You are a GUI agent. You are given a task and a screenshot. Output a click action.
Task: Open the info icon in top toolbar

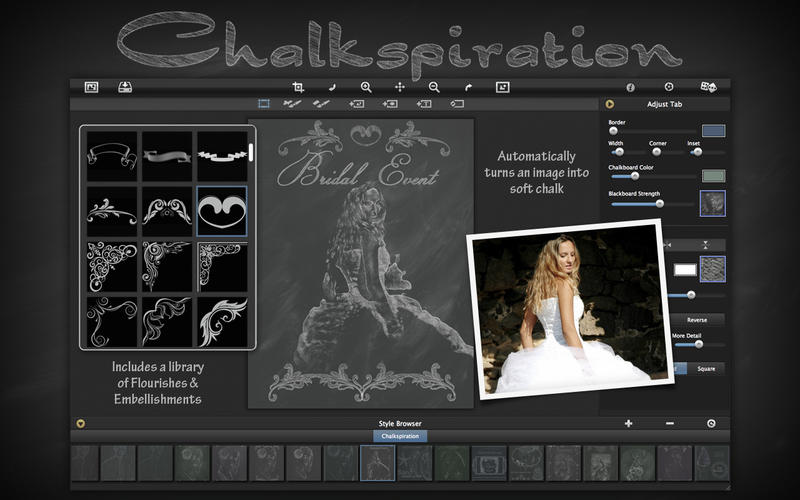pos(631,87)
